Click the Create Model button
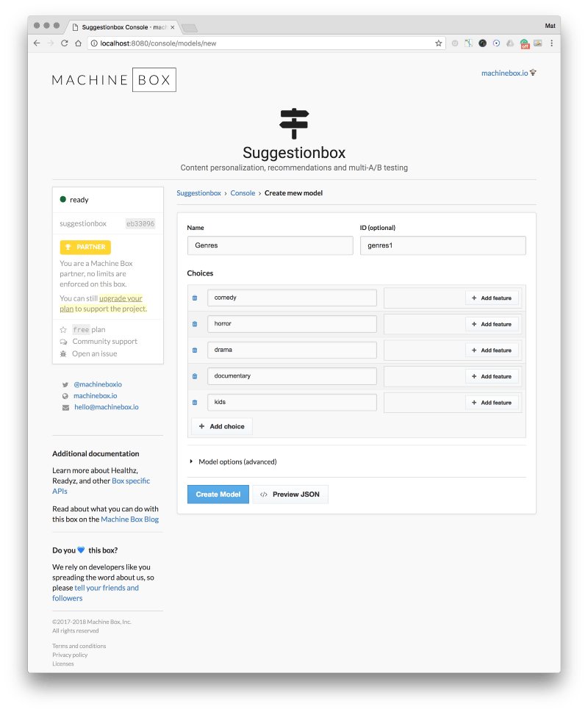The height and width of the screenshot is (712, 588). 218,495
